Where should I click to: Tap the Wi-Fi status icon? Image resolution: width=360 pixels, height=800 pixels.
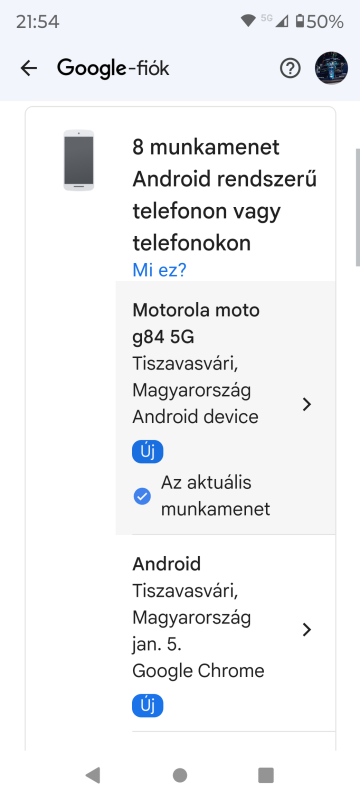[248, 21]
